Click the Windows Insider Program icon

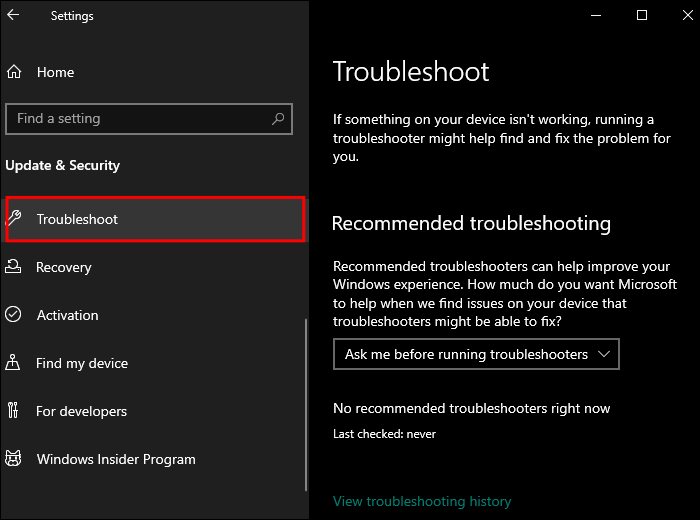(14, 459)
